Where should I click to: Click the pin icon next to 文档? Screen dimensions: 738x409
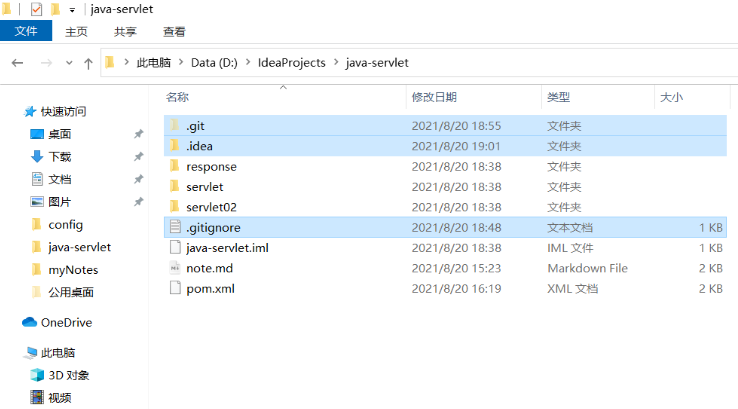pos(138,179)
